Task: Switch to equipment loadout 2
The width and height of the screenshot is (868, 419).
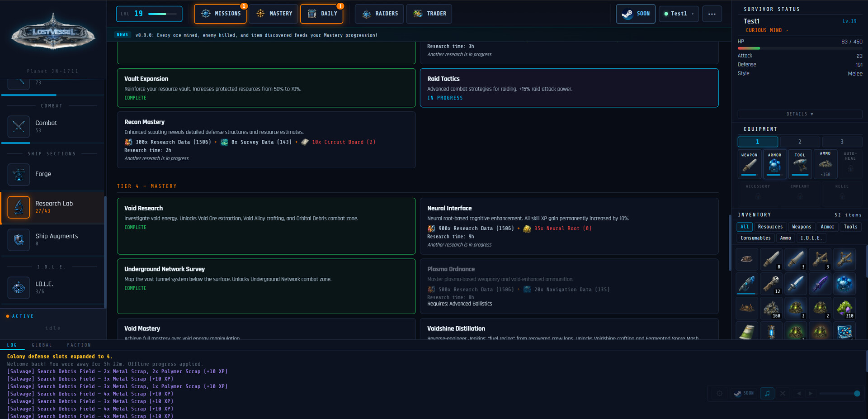Action: [x=800, y=142]
